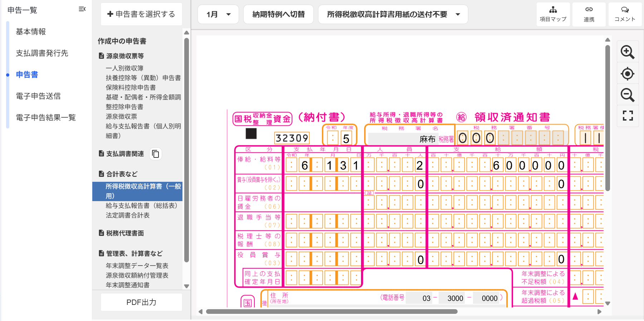Click ＋申告書を選択する button
The image size is (644, 321).
(x=141, y=14)
